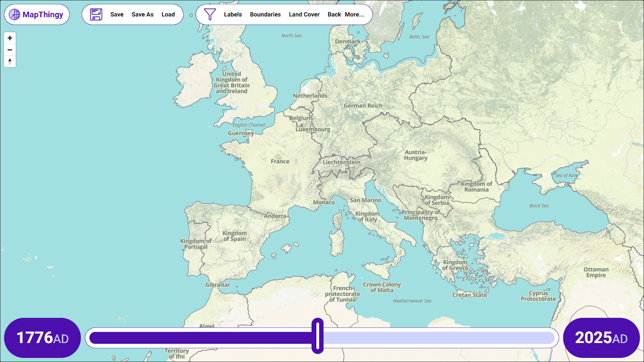Open the Save As option
This screenshot has width=644, height=362.
coord(143,15)
